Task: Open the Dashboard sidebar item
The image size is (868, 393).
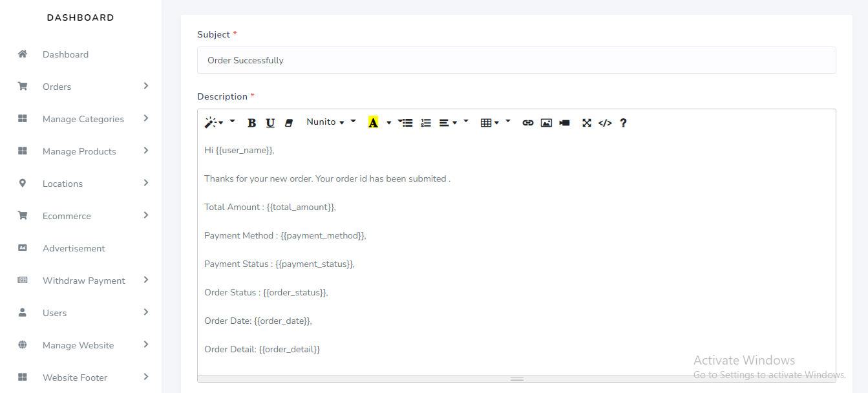Action: click(65, 54)
